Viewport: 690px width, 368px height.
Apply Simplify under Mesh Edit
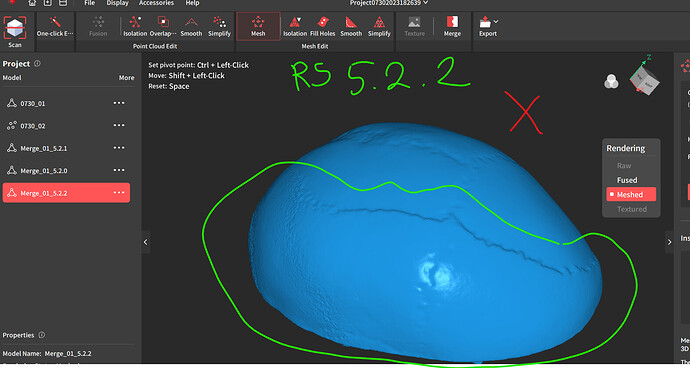(379, 26)
